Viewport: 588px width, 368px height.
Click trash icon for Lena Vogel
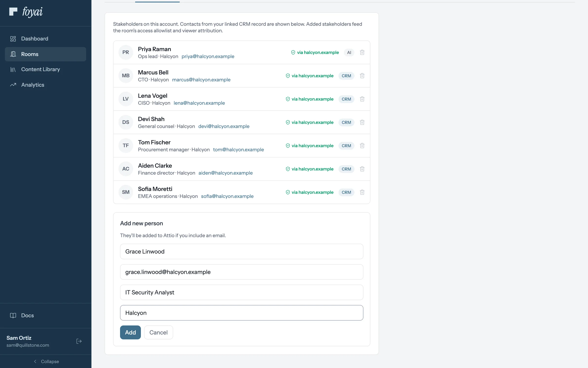[362, 99]
